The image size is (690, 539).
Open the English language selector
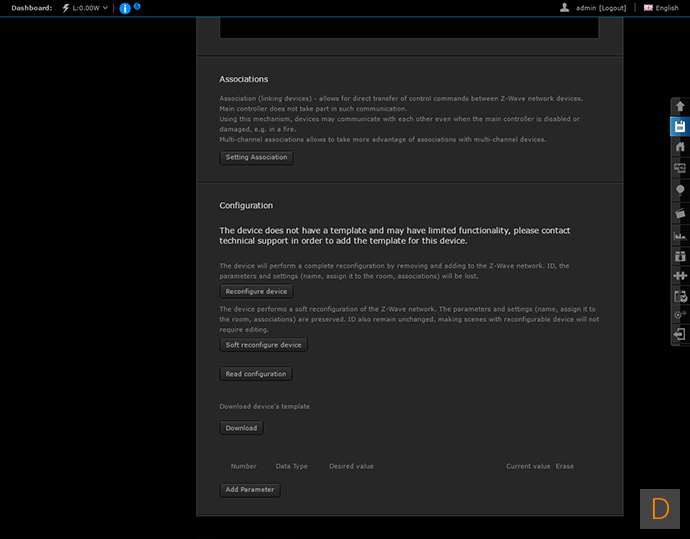[661, 7]
